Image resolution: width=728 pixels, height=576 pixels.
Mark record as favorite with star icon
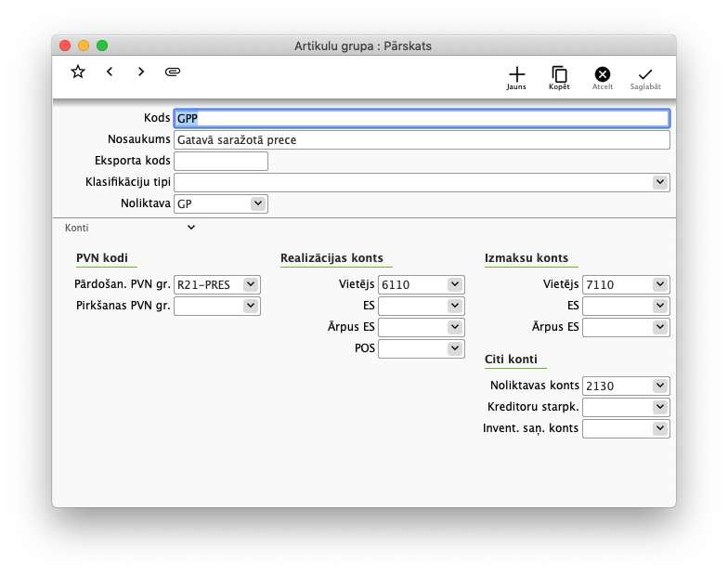point(78,72)
